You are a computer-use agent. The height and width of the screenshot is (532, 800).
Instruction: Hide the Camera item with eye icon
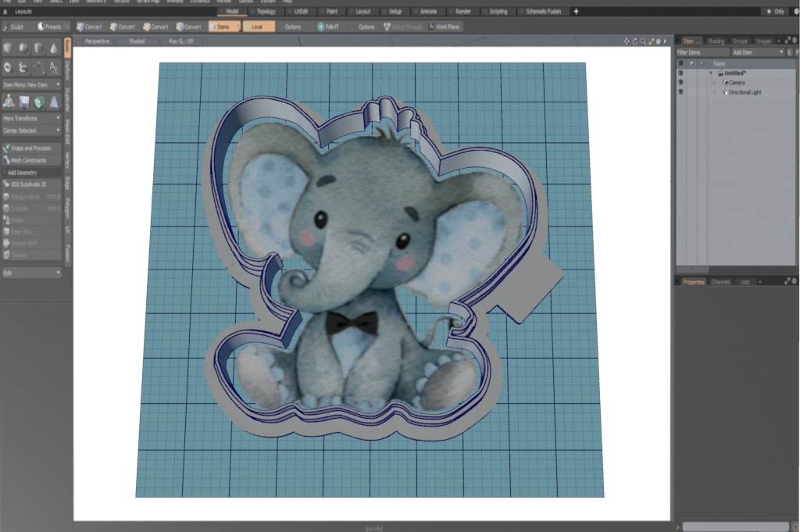(x=680, y=82)
